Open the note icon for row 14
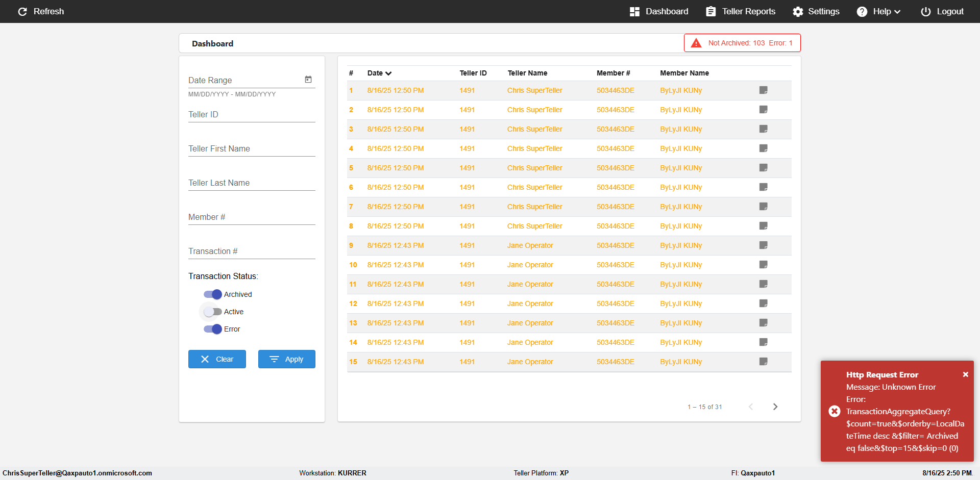Viewport: 980px width, 480px height. pyautogui.click(x=764, y=342)
